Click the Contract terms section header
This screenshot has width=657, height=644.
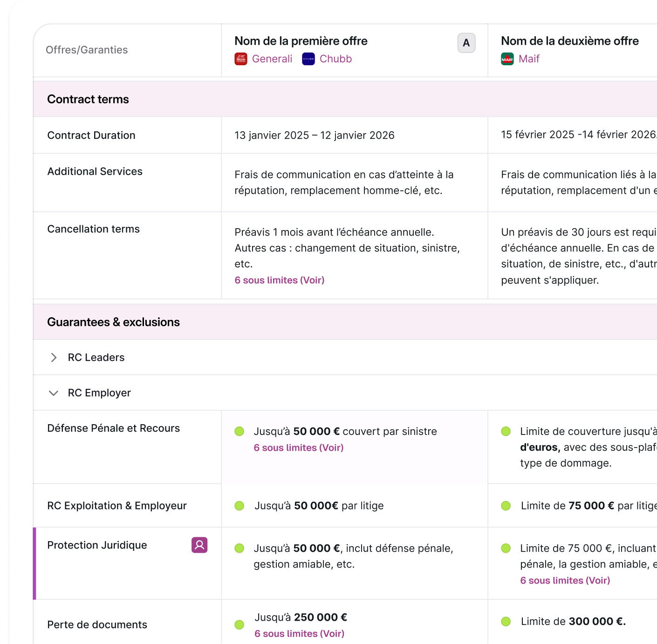click(x=88, y=99)
